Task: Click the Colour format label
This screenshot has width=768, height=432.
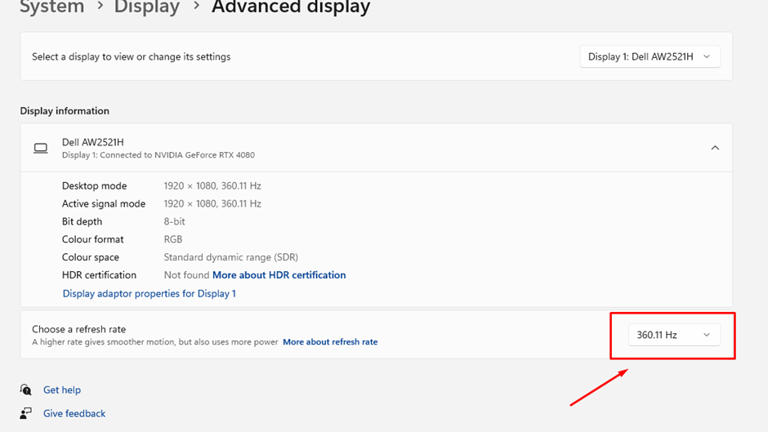Action: click(93, 240)
